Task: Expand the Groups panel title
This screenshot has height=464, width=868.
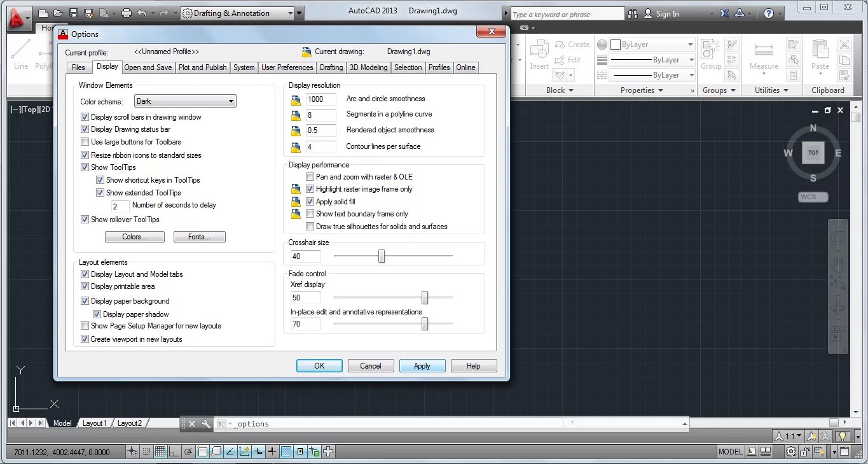Action: [x=719, y=90]
